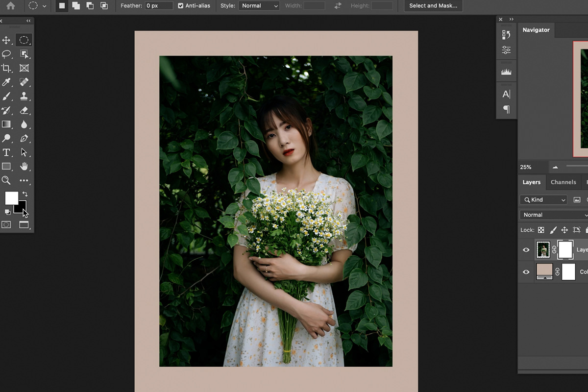Open the Kind filter dropdown
The width and height of the screenshot is (588, 392).
[543, 199]
